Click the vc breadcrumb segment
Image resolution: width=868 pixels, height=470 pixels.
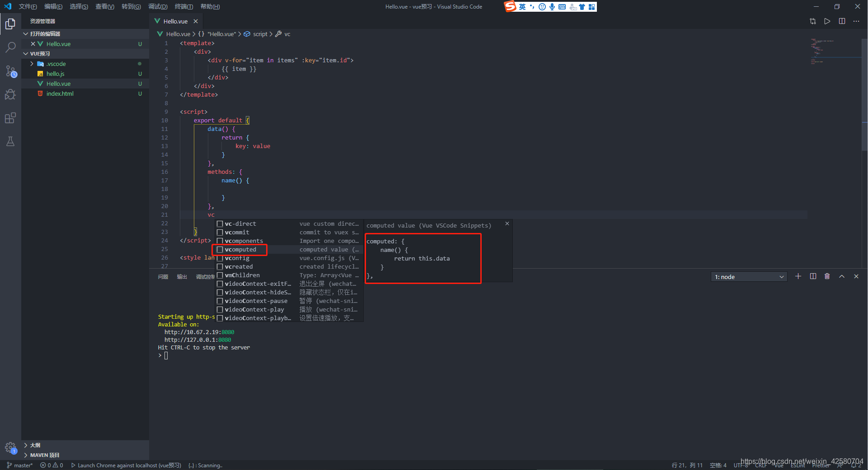point(283,34)
